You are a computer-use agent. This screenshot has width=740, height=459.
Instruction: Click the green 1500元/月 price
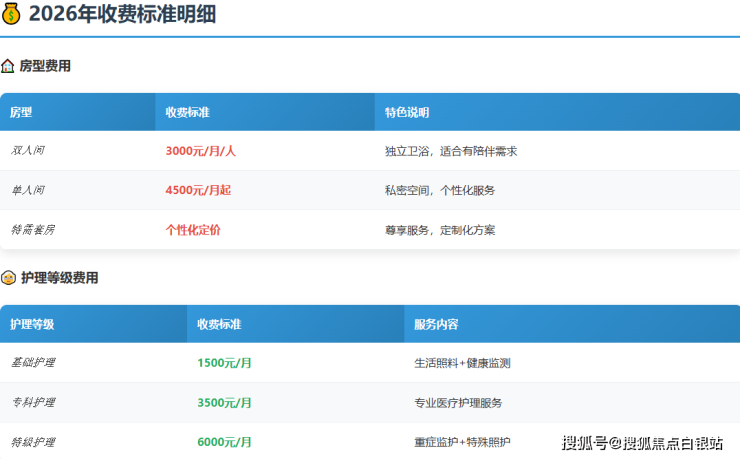coord(224,363)
